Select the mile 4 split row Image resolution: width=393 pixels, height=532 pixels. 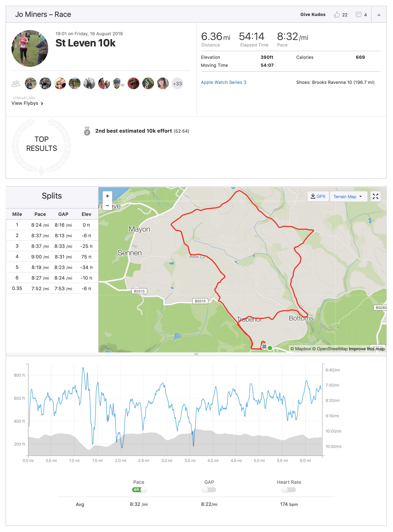tap(52, 257)
